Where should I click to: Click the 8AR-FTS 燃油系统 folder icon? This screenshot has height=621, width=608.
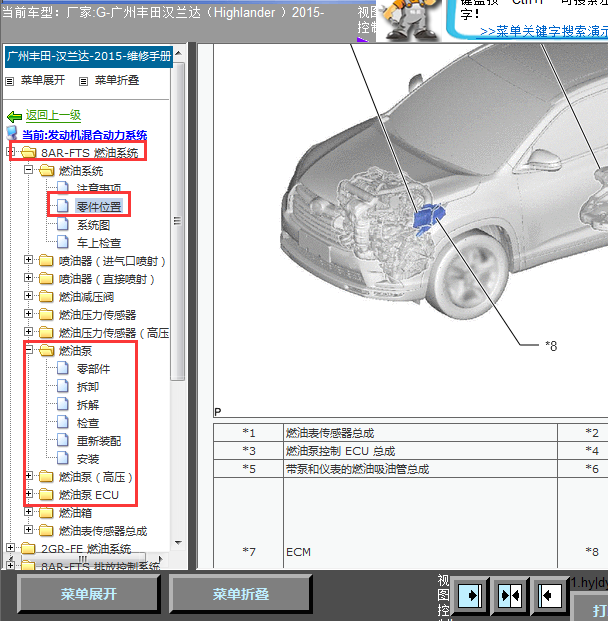(29, 152)
